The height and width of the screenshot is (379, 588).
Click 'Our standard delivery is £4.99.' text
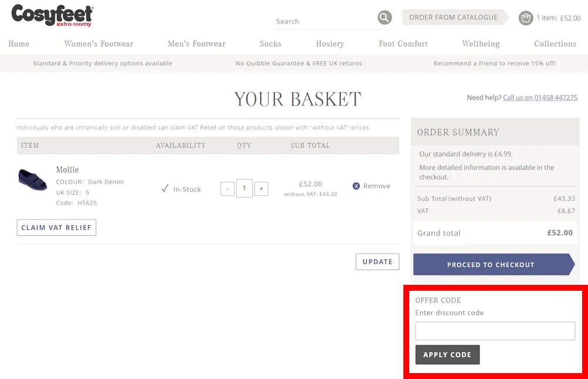click(x=466, y=154)
